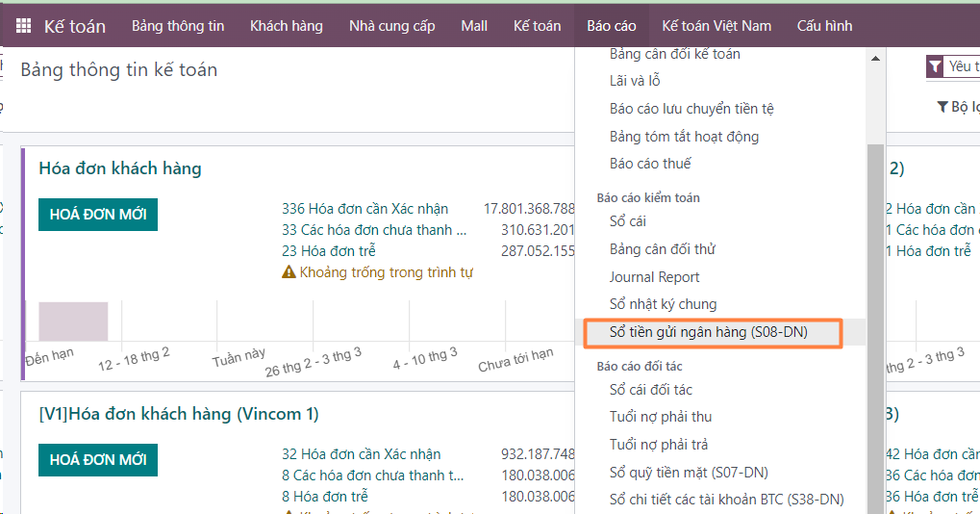Viewport: 980px width, 514px height.
Task: Click amount 287.052.155 value
Action: tap(538, 251)
